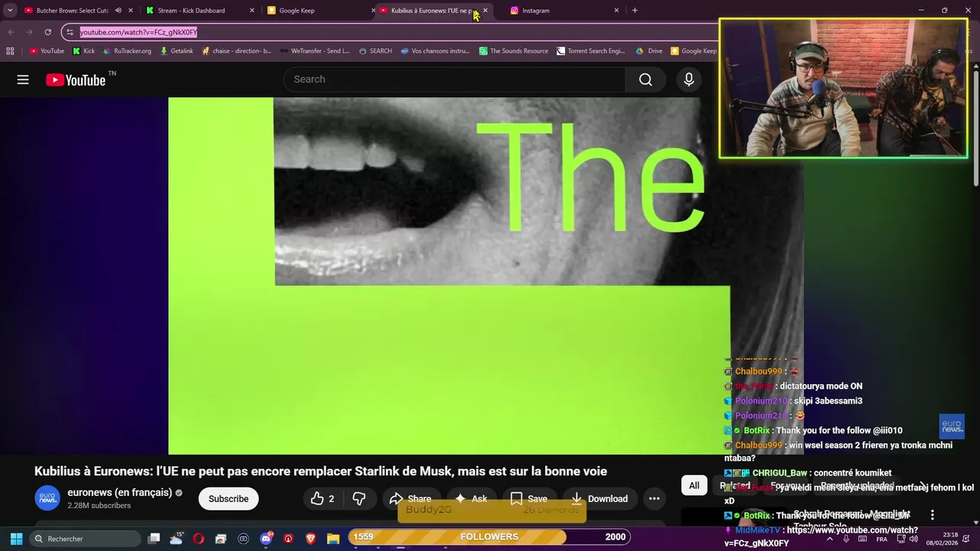This screenshot has height=551, width=980.
Task: Open the RuTracker.org bookmark
Action: coord(126,51)
